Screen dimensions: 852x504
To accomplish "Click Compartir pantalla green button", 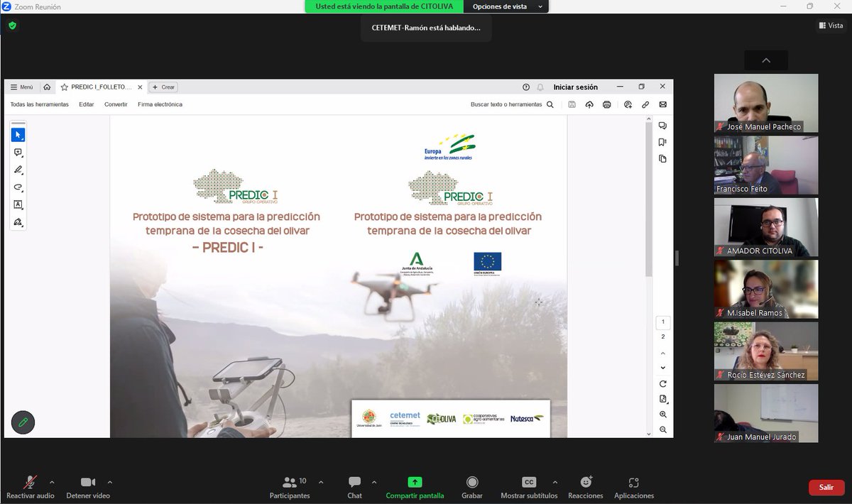I will [415, 487].
